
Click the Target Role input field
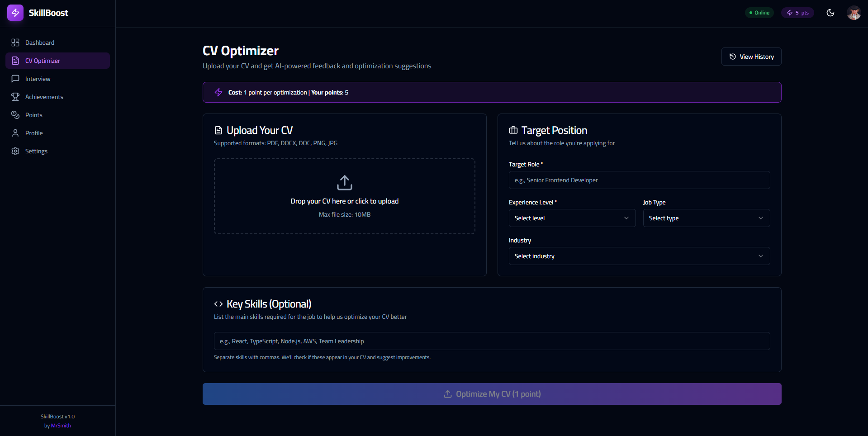639,180
